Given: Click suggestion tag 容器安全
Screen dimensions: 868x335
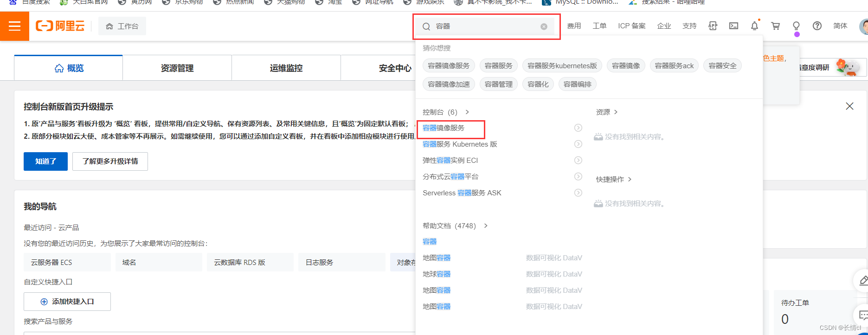Looking at the screenshot, I should point(722,66).
